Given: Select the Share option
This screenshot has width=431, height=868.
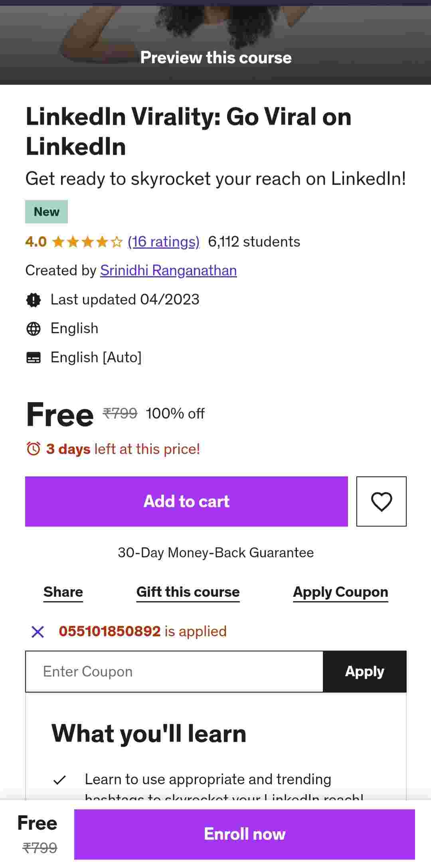Looking at the screenshot, I should [x=63, y=592].
